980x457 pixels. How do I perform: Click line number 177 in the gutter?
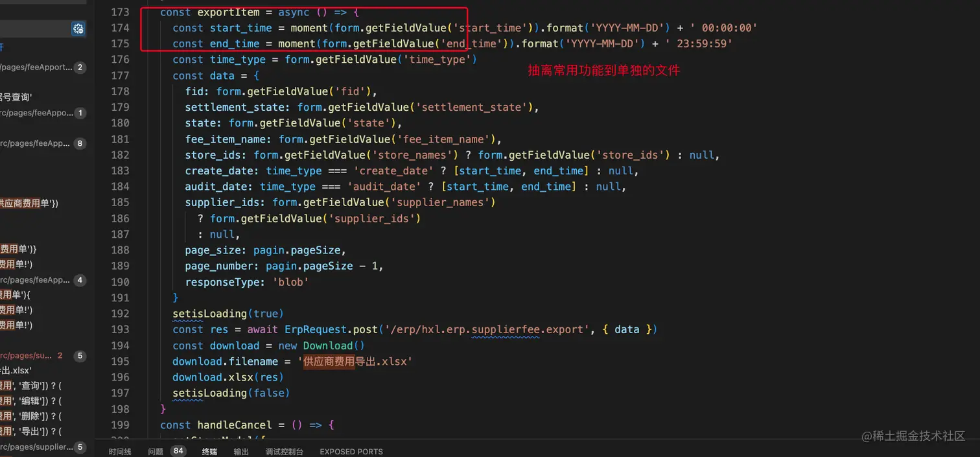120,76
